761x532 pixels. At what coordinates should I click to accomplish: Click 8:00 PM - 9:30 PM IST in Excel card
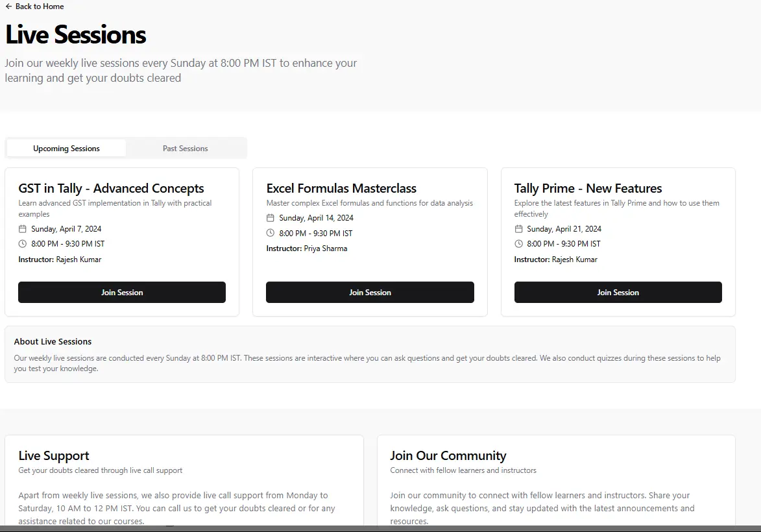(x=316, y=233)
